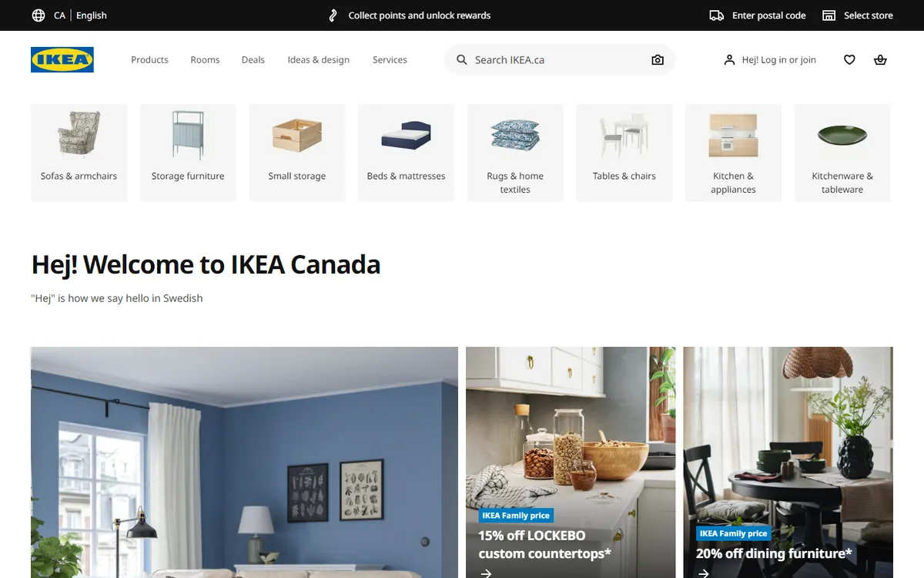Click the delivery truck postal code icon
This screenshot has width=924, height=578.
click(x=717, y=15)
